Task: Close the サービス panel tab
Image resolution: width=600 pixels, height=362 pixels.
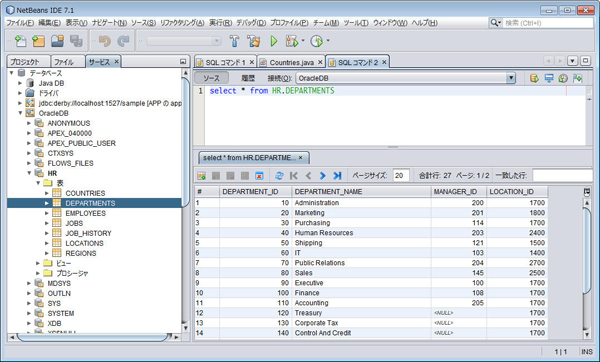Action: click(116, 61)
